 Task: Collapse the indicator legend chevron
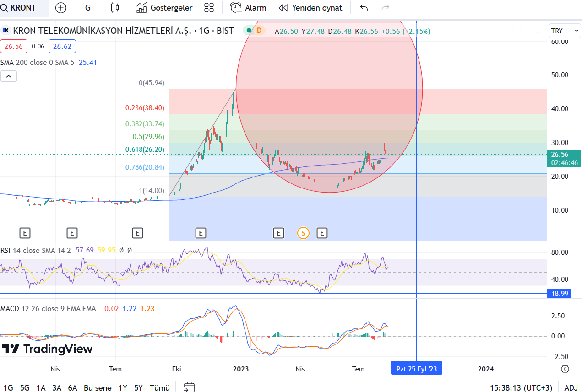click(x=9, y=76)
